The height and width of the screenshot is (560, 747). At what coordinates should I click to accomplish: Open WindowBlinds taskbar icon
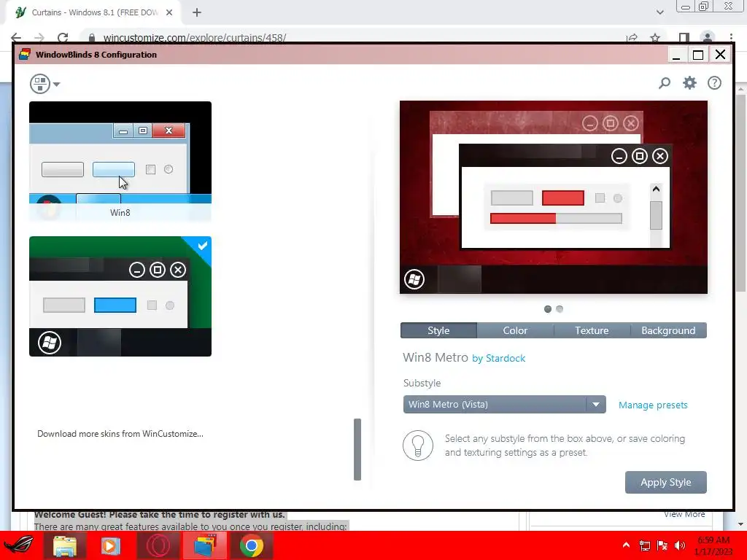pos(205,545)
